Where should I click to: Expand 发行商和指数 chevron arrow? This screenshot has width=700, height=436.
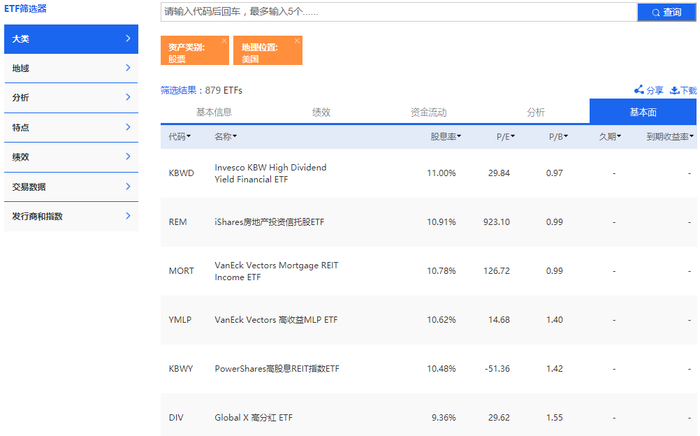click(x=128, y=216)
